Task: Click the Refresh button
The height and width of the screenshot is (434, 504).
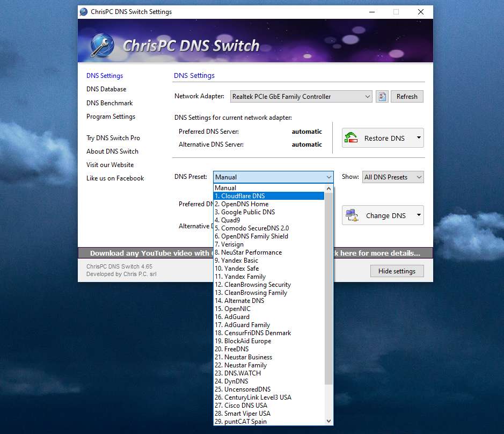Action: tap(407, 97)
